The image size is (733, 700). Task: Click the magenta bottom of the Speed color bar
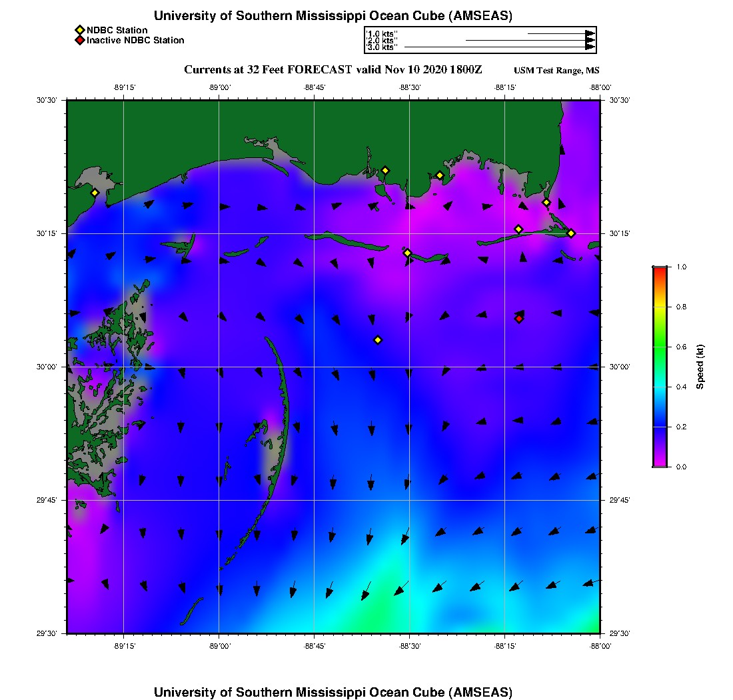(x=660, y=462)
